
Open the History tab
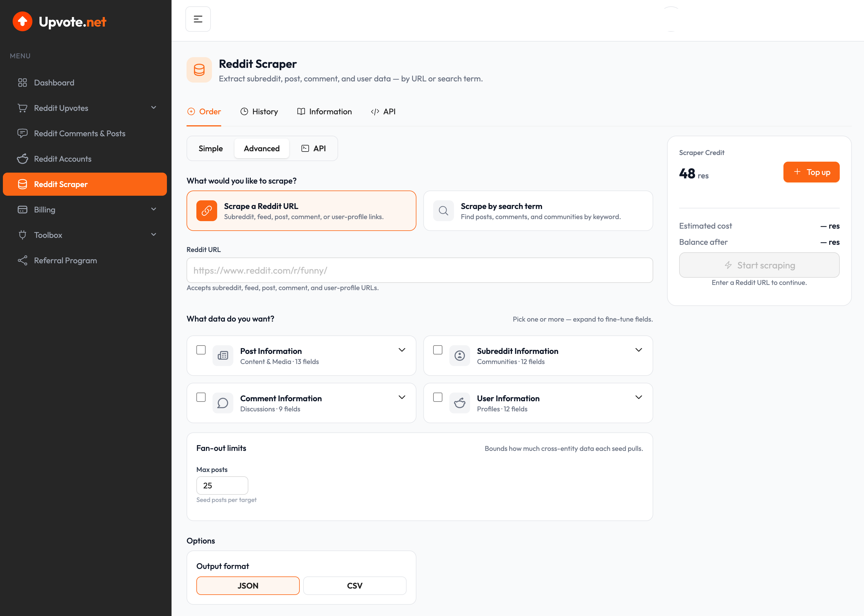tap(259, 111)
